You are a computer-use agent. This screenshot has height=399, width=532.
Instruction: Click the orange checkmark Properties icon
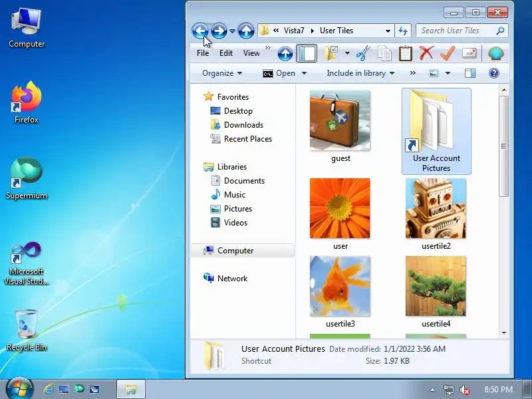(x=448, y=53)
